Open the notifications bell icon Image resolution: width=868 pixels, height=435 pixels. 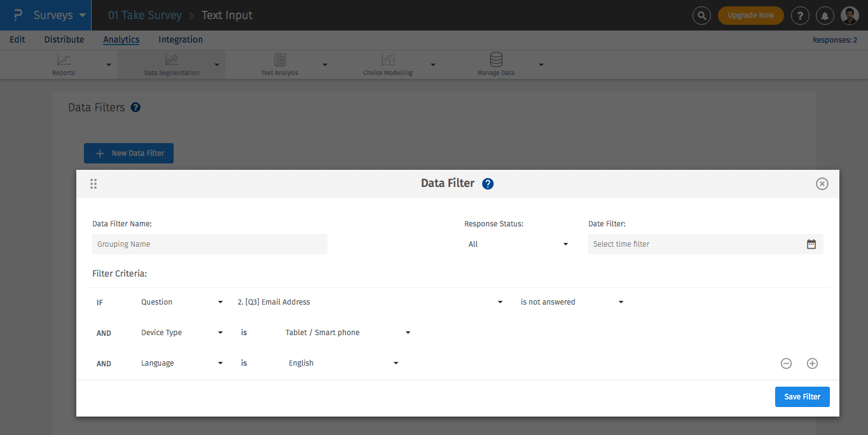[825, 15]
